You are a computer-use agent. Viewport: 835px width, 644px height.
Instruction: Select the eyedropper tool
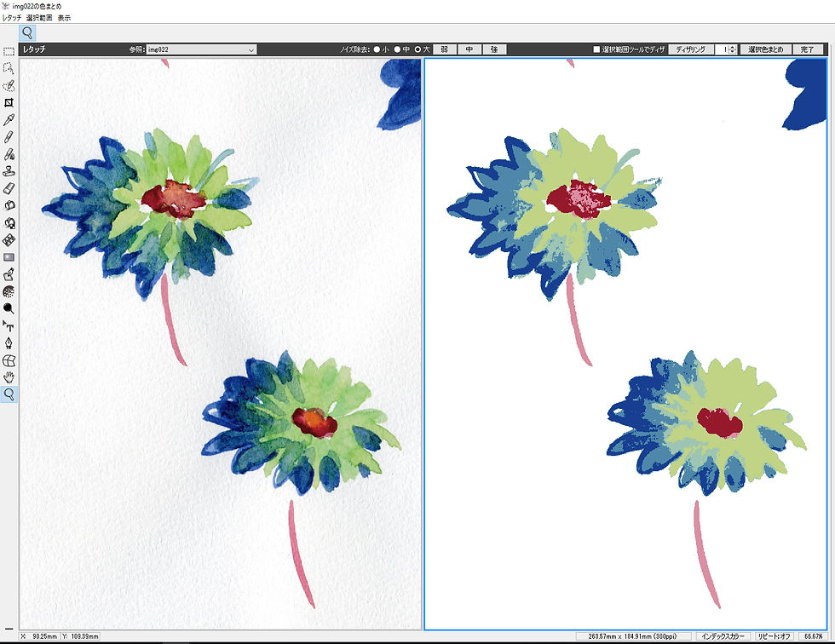coord(9,120)
